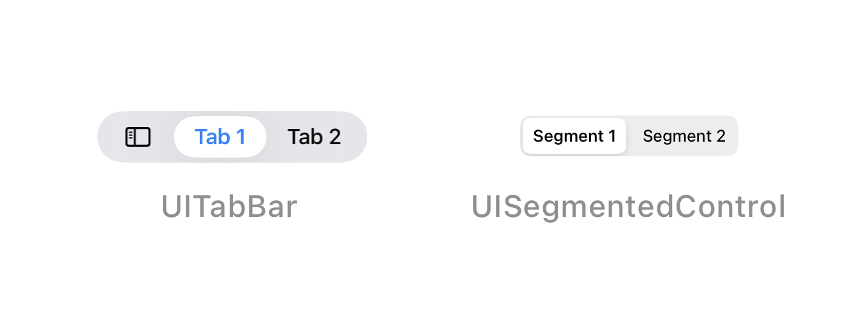868x319 pixels.
Task: Open the blue highlighted Tab 1
Action: click(x=220, y=137)
